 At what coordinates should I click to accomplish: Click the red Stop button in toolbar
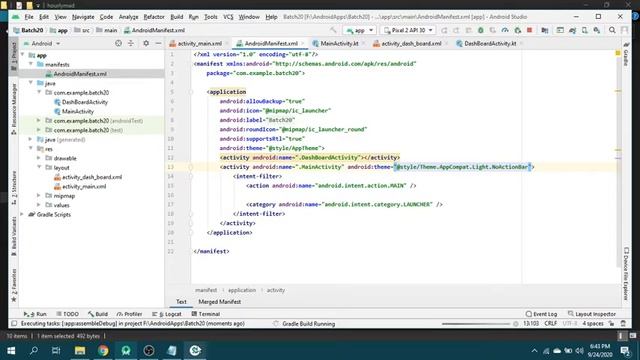[x=529, y=30]
